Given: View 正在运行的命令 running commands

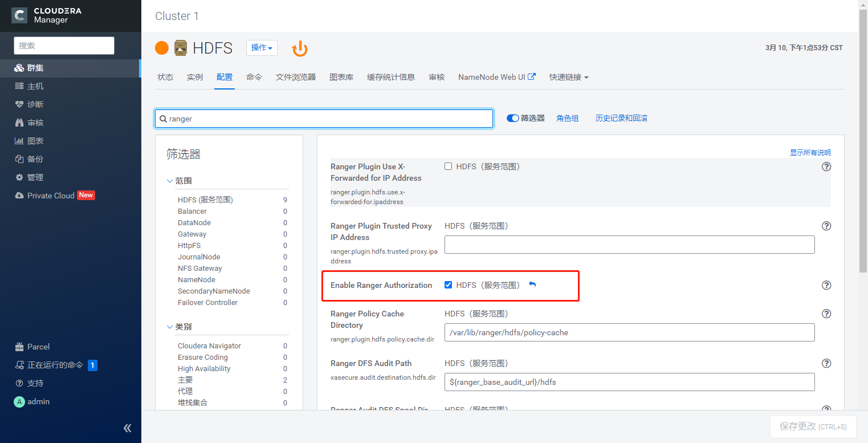Looking at the screenshot, I should point(55,365).
